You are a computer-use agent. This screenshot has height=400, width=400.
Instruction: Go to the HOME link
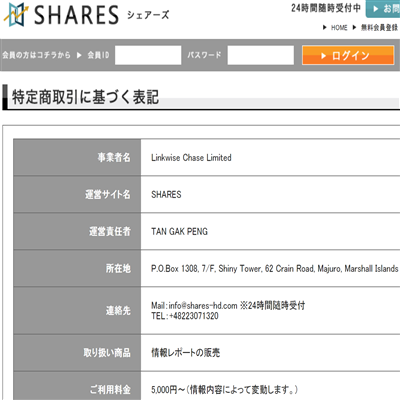click(x=339, y=28)
